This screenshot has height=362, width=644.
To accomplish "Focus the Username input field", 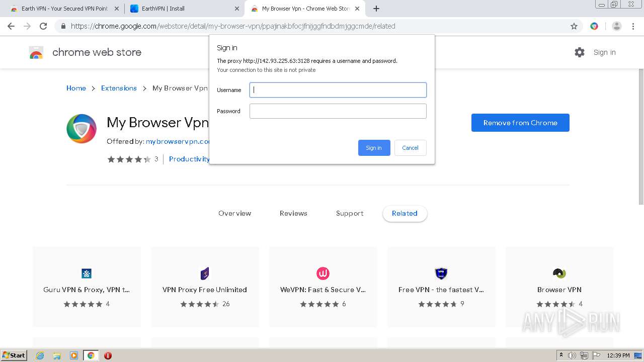I will tap(338, 90).
